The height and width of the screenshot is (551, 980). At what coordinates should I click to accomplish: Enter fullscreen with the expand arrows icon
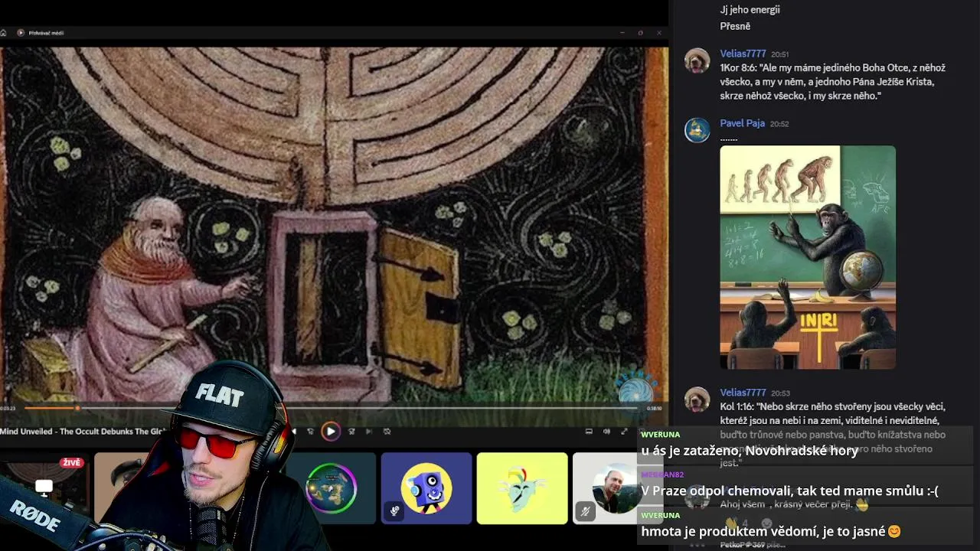coord(624,432)
